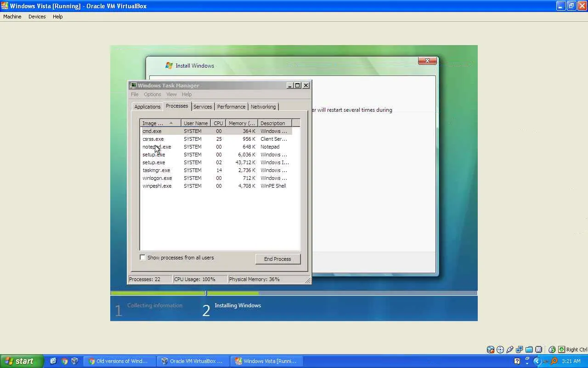
Task: Click the Task Manager title bar icon
Action: point(133,85)
